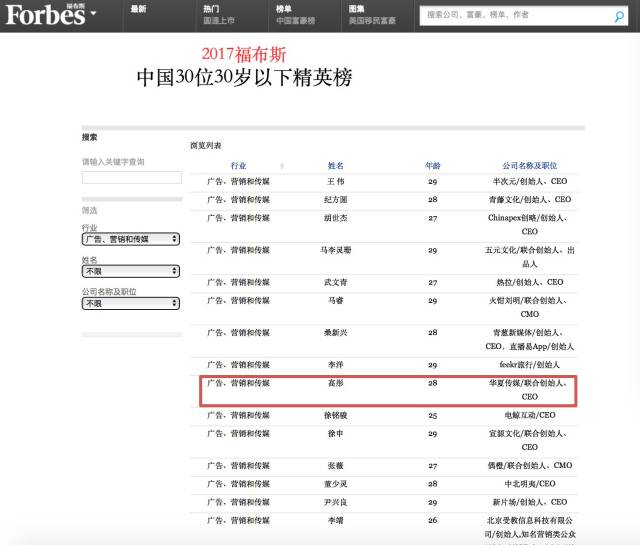Open the 最新 menu item
Viewport: 640px width, 545px height.
point(138,9)
